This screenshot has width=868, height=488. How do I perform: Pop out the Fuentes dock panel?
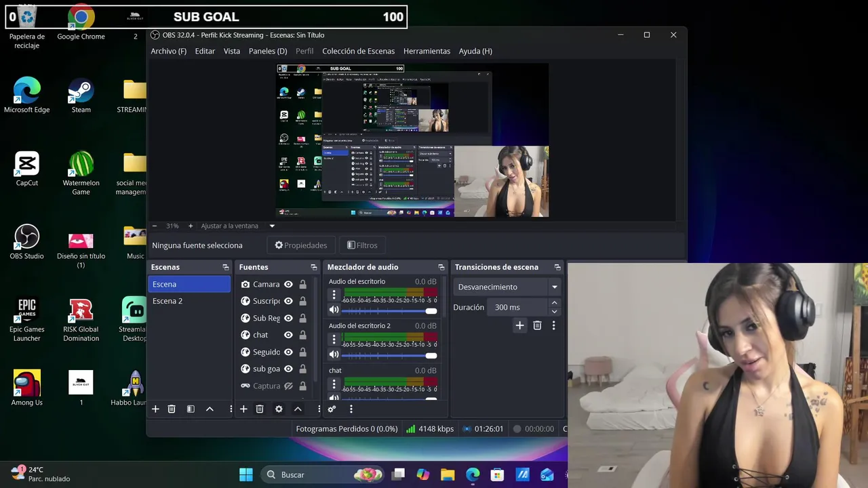[313, 267]
